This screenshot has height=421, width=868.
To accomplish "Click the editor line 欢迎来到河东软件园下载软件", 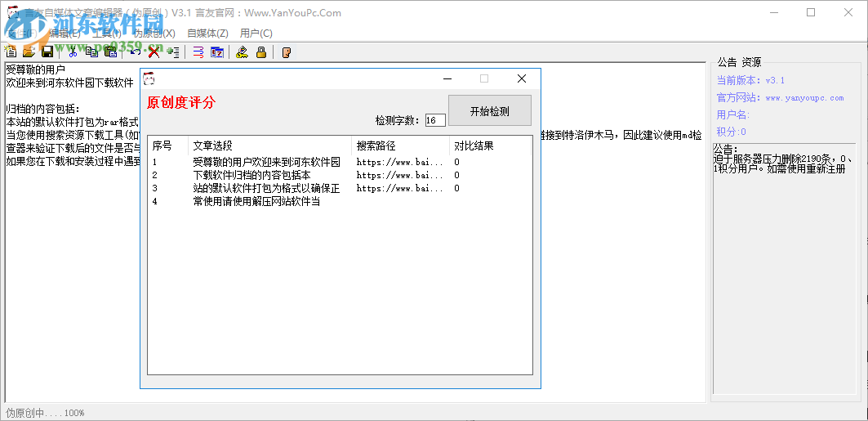I will click(69, 83).
